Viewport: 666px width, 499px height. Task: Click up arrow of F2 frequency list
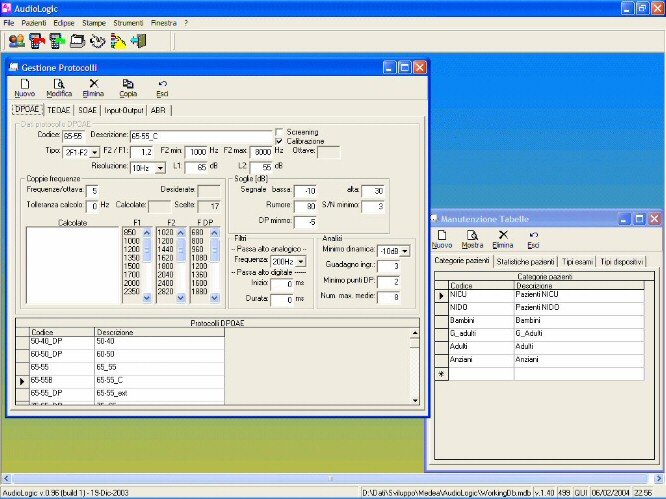181,233
